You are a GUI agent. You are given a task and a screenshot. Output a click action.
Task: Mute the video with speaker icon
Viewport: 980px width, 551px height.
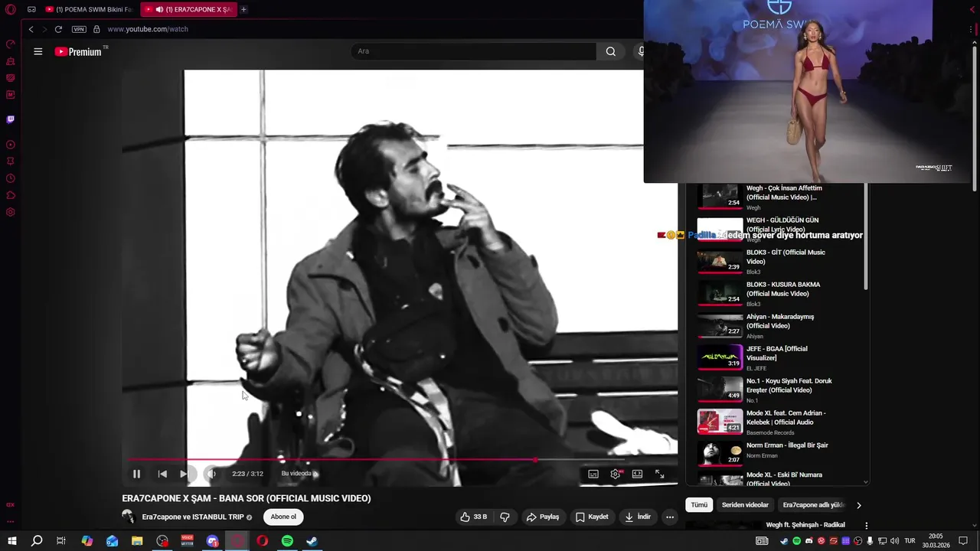pyautogui.click(x=211, y=474)
